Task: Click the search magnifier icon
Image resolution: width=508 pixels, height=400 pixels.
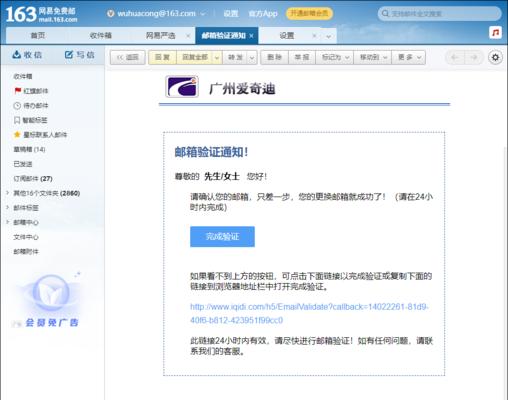Action: click(385, 14)
